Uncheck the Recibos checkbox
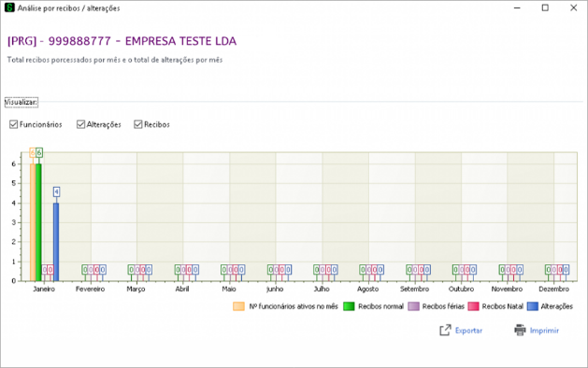This screenshot has height=368, width=588. tap(138, 124)
